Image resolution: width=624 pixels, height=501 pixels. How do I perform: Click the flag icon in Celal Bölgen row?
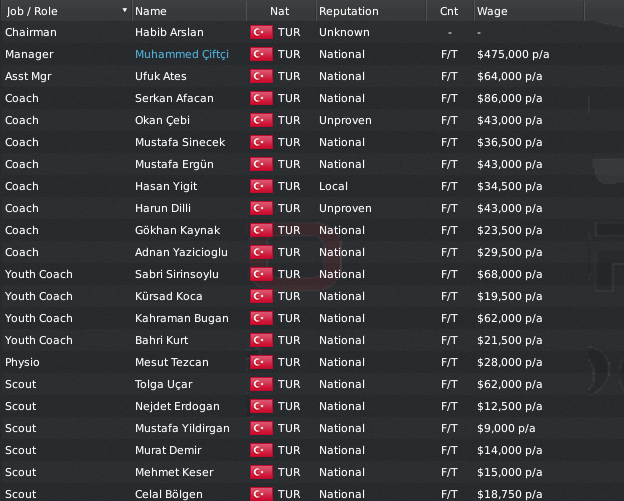point(261,494)
